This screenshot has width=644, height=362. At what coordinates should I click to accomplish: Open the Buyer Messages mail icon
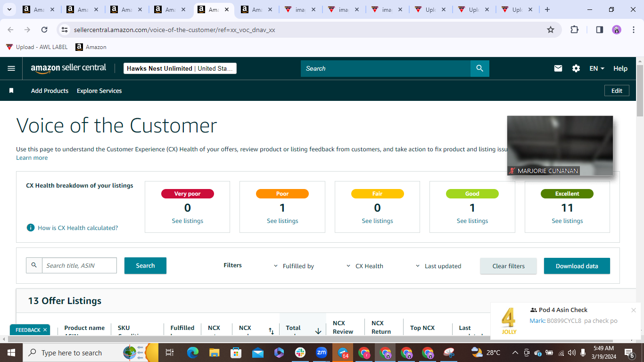pos(558,68)
